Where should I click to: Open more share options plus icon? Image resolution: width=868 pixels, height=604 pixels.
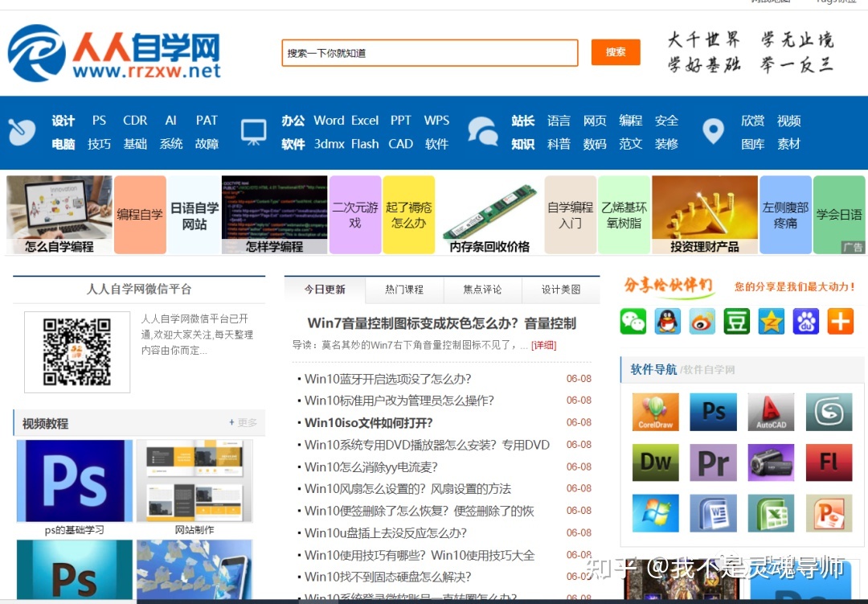click(x=841, y=322)
